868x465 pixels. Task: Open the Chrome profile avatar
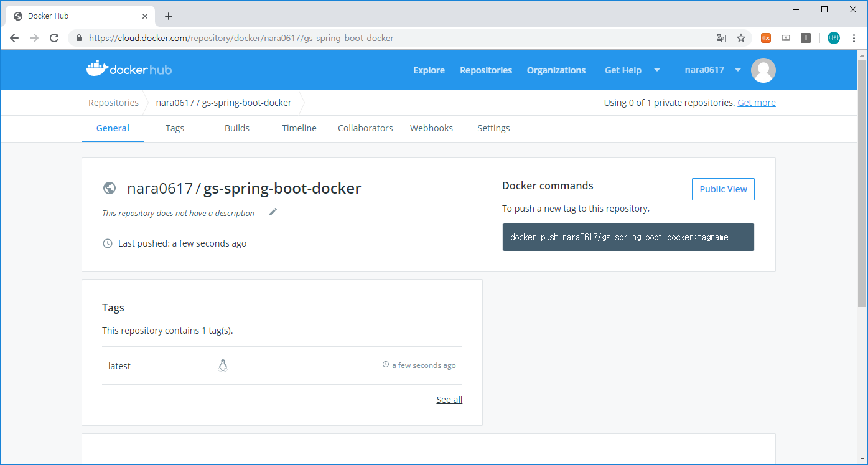[834, 38]
